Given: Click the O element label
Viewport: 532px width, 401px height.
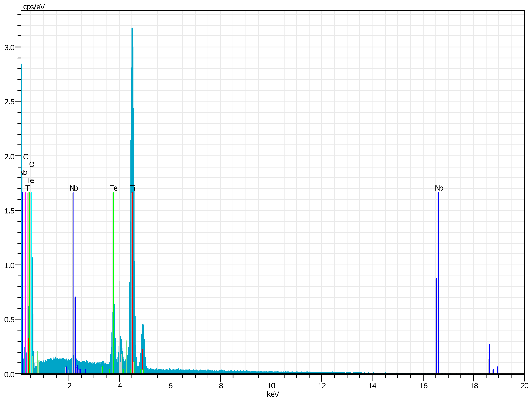Looking at the screenshot, I should [x=32, y=164].
